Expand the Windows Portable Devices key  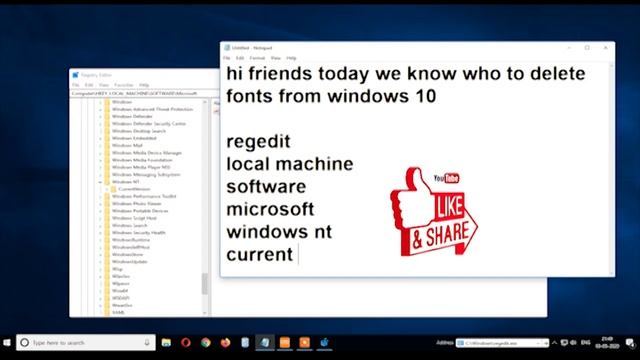click(100, 211)
